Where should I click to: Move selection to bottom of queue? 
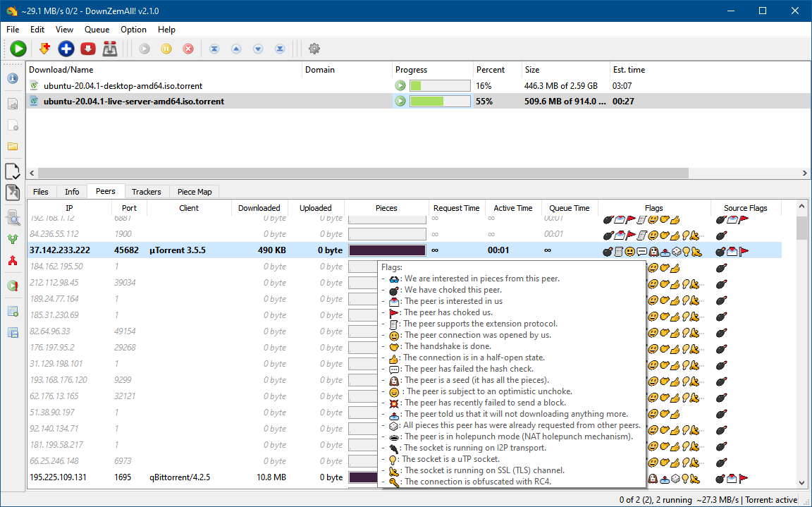pyautogui.click(x=280, y=49)
